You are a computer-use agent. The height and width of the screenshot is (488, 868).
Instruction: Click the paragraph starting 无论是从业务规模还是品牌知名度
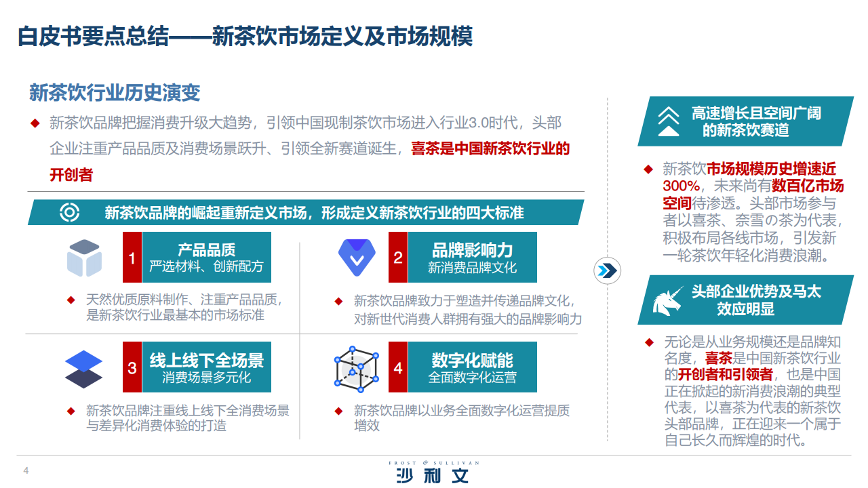[753, 391]
